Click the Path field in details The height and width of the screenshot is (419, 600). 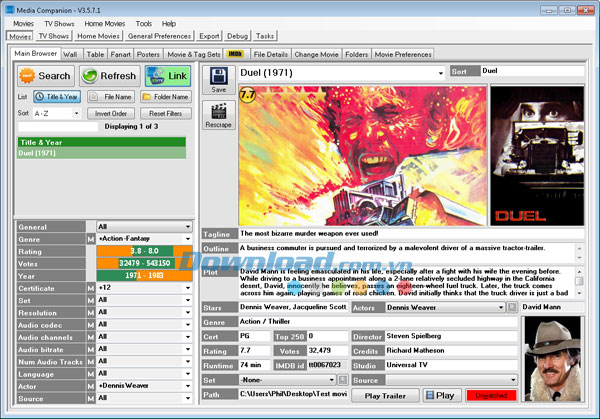(x=293, y=394)
